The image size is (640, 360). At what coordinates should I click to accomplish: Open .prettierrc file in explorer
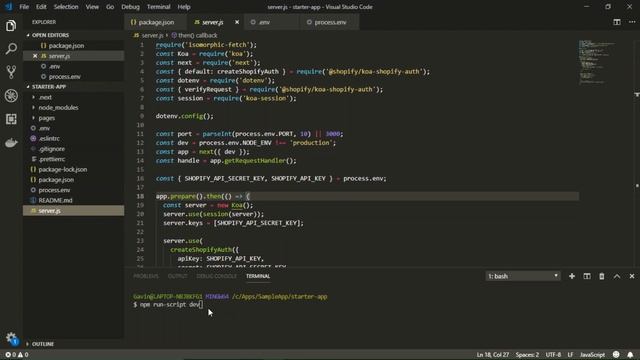pos(51,159)
